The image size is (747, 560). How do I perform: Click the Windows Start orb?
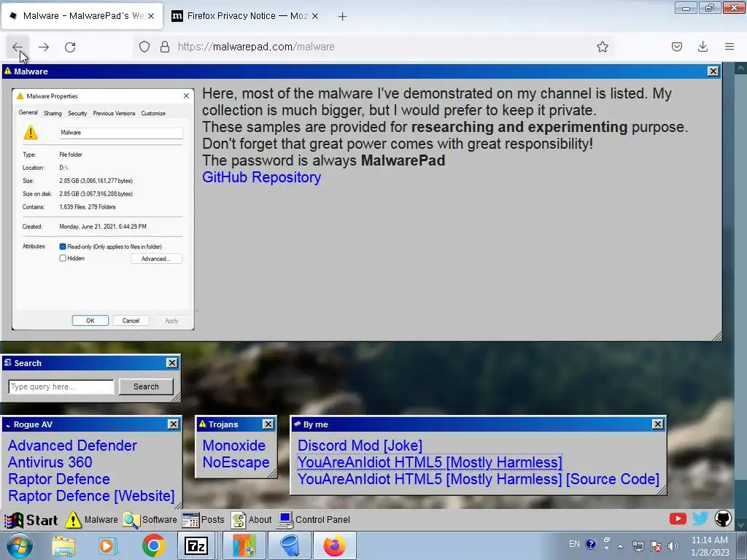tap(20, 545)
